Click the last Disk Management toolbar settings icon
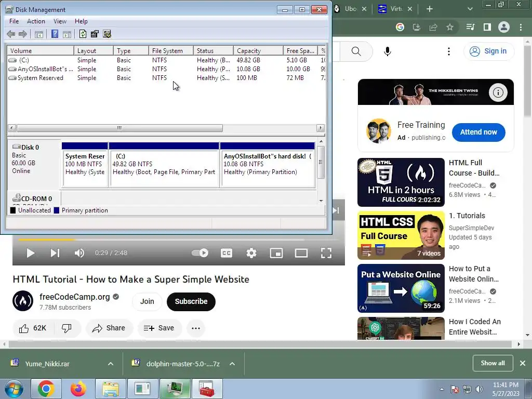The width and height of the screenshot is (532, 399). click(107, 34)
